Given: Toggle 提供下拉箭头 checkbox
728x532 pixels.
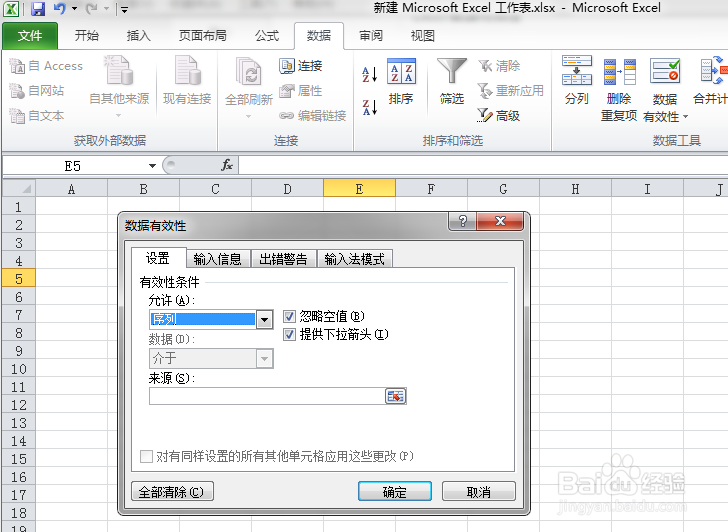Looking at the screenshot, I should pyautogui.click(x=289, y=334).
